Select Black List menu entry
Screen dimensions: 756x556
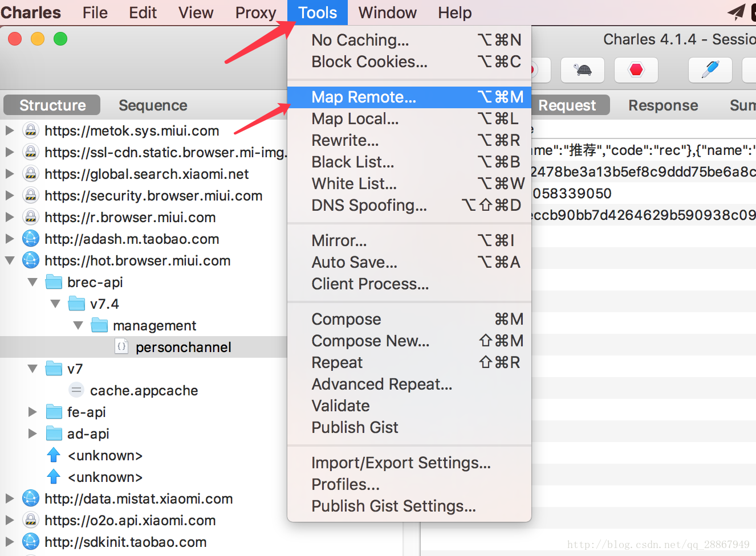(409, 162)
